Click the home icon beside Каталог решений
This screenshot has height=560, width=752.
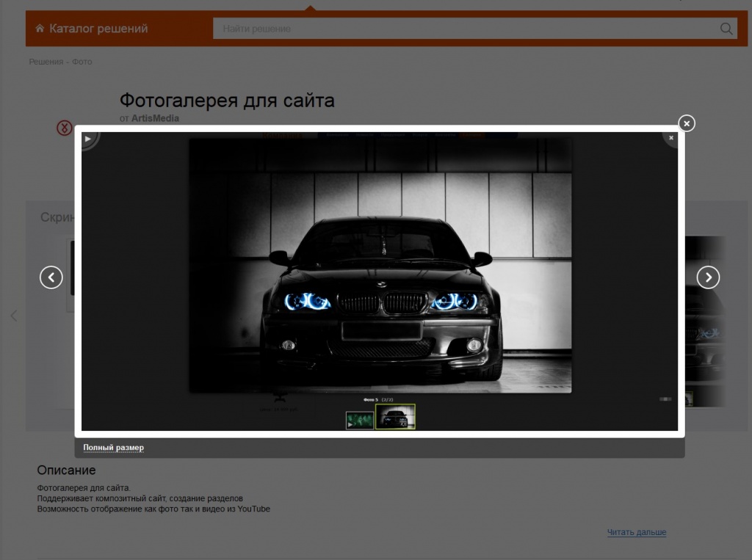(x=40, y=29)
